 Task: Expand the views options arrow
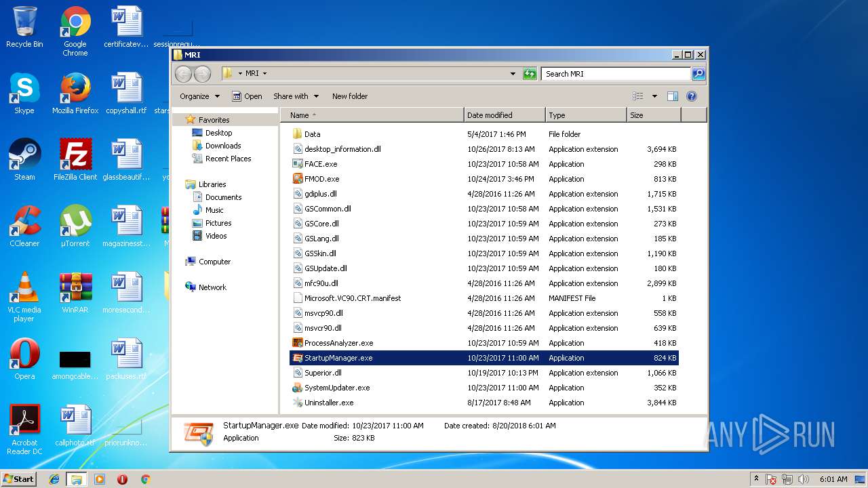tap(654, 96)
